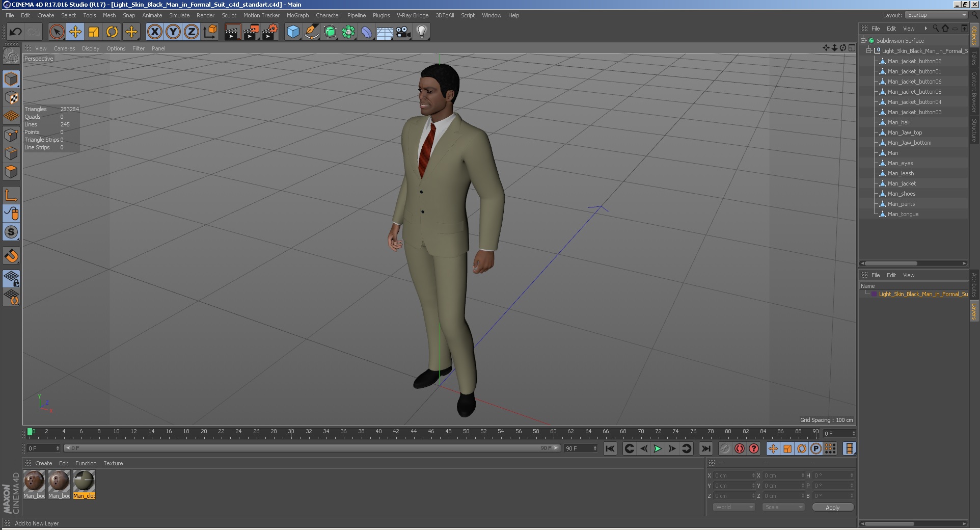Open Edit Render Settings icon
Image resolution: width=980 pixels, height=530 pixels.
coord(269,32)
